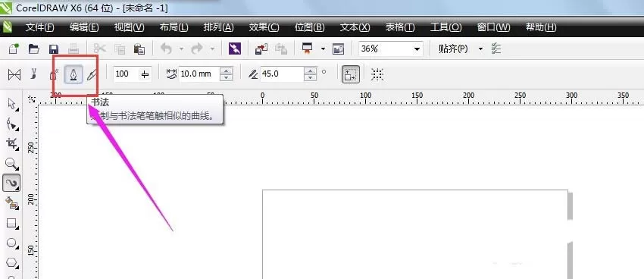This screenshot has width=644, height=279.
Task: Toggle scale stroke with object button
Action: 350,74
